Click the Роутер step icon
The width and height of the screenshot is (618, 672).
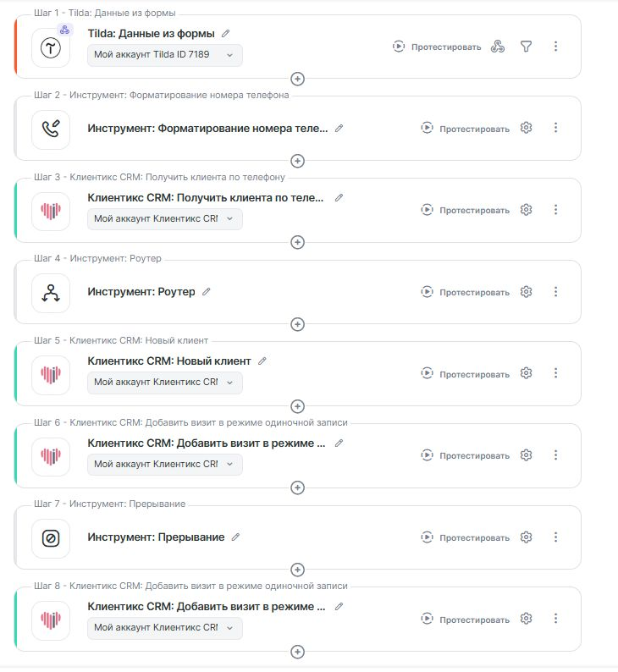tap(51, 293)
